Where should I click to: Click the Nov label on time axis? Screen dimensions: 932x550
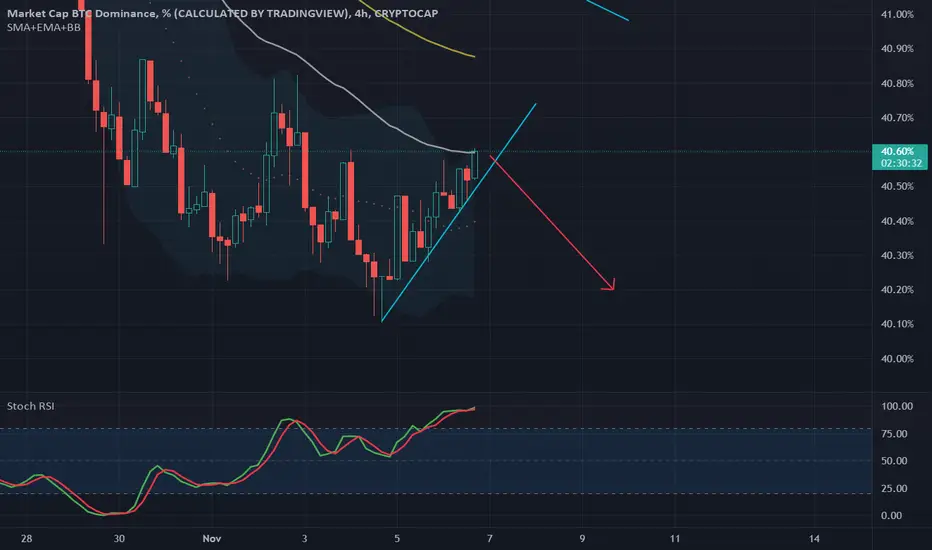212,539
